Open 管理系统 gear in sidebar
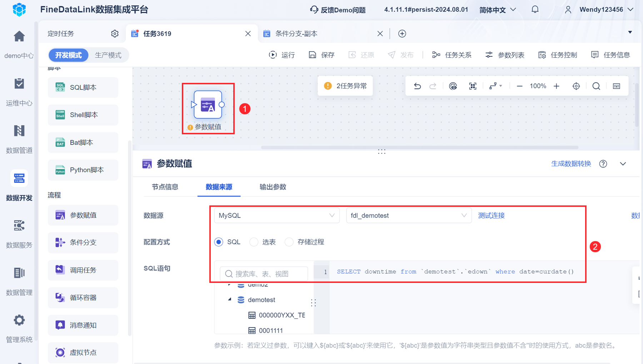The width and height of the screenshot is (643, 364). coord(19,320)
